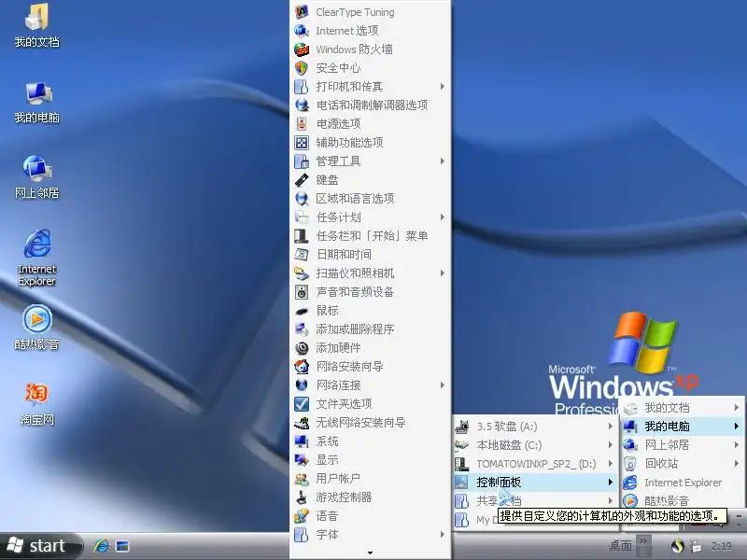The image size is (747, 560).
Task: Choose 网上邻居 in the desktop toolbar menu
Action: tap(683, 445)
